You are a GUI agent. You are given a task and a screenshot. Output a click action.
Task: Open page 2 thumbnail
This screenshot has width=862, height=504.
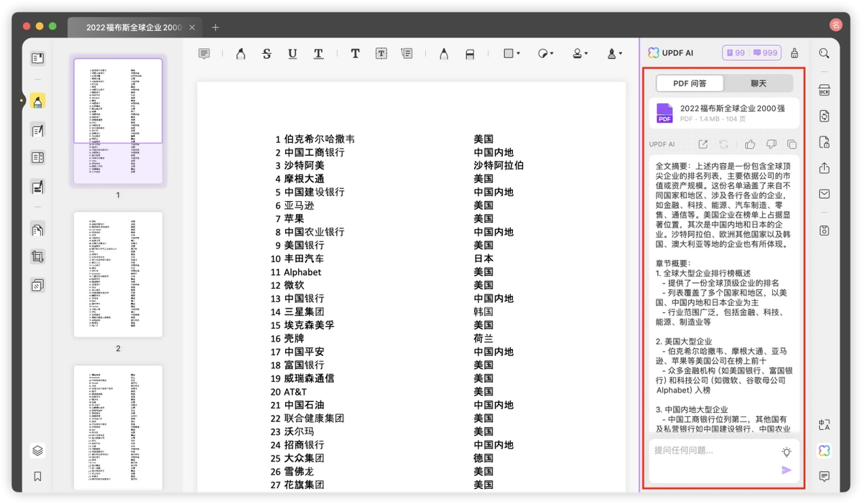tap(118, 275)
